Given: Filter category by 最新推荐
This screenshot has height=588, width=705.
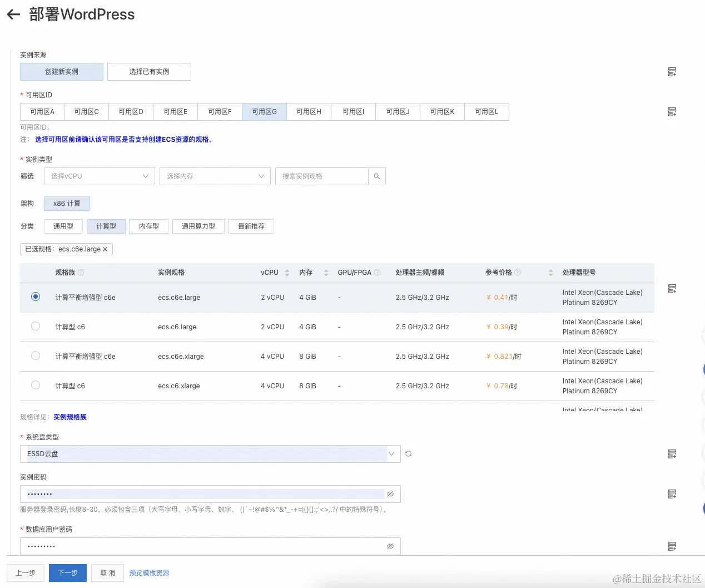Looking at the screenshot, I should click(x=251, y=226).
